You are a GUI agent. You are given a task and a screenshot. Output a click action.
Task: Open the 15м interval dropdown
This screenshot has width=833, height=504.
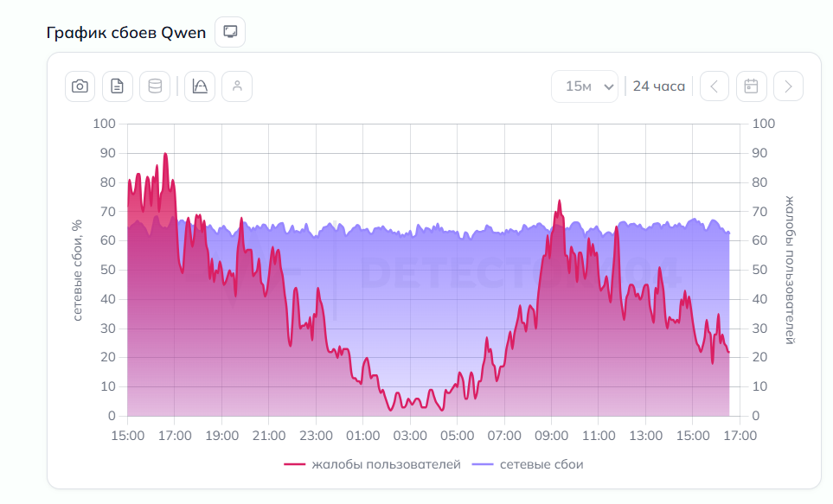[585, 86]
